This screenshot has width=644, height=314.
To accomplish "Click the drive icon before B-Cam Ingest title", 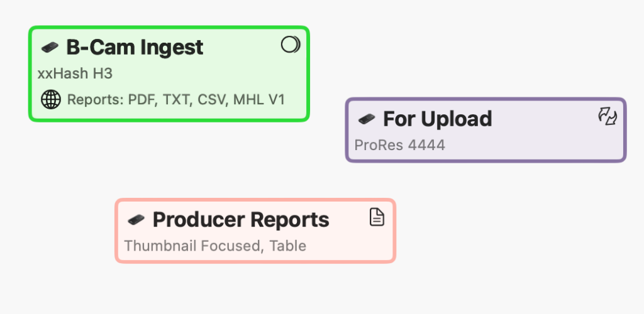I will pos(50,47).
